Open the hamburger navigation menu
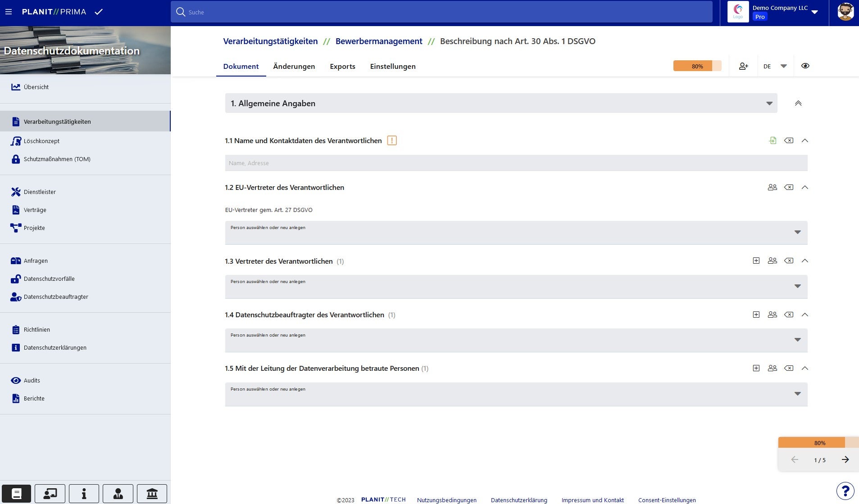 coord(9,12)
